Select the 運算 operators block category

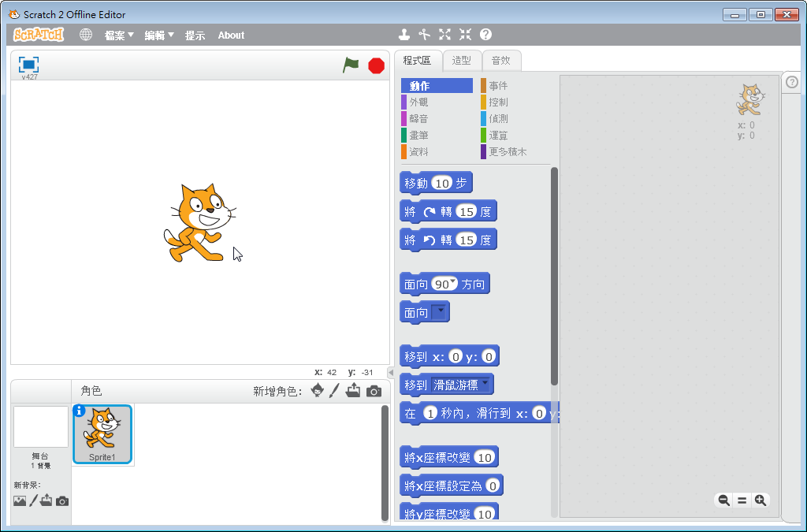[515, 135]
